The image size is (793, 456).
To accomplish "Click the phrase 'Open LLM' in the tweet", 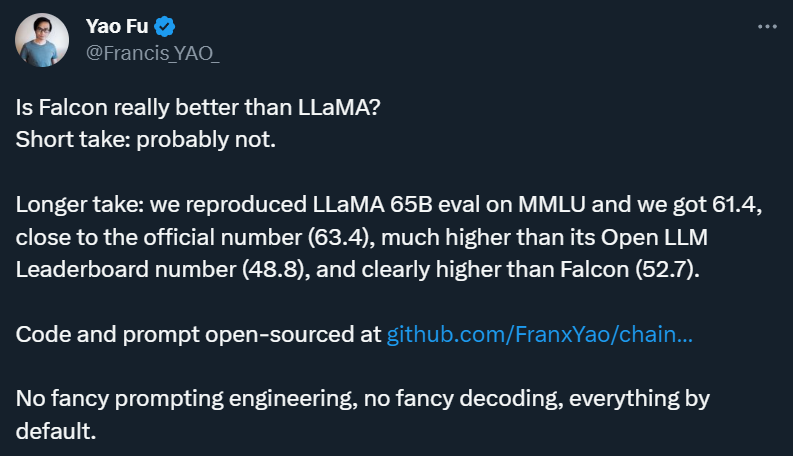I will 654,237.
